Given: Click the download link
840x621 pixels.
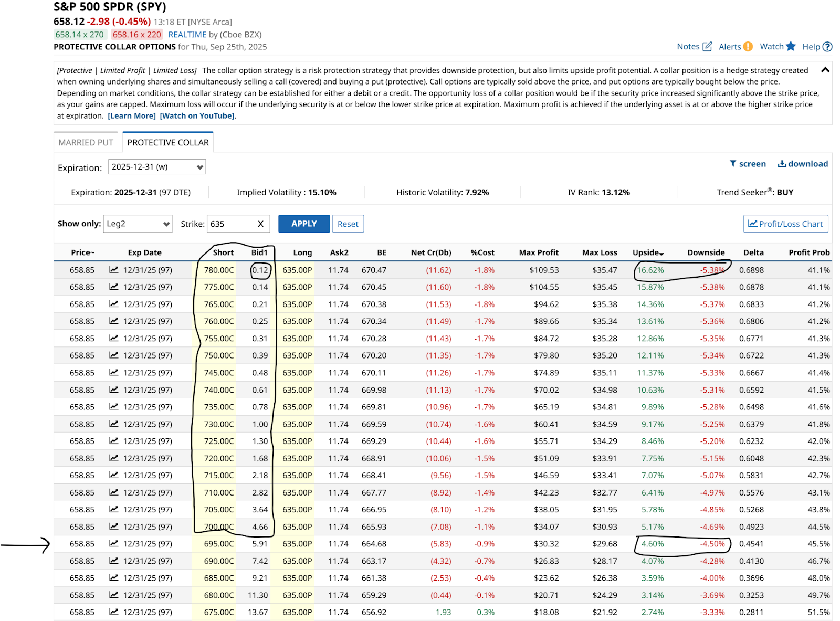Looking at the screenshot, I should tap(803, 164).
